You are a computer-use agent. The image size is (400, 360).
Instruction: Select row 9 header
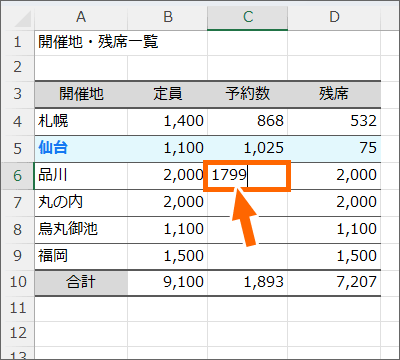pyautogui.click(x=18, y=256)
